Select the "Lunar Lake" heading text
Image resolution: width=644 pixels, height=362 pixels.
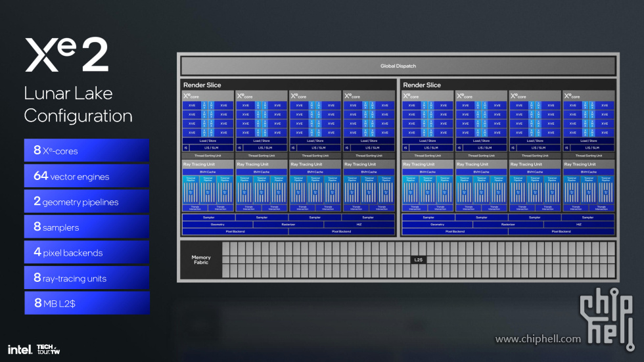coord(68,93)
